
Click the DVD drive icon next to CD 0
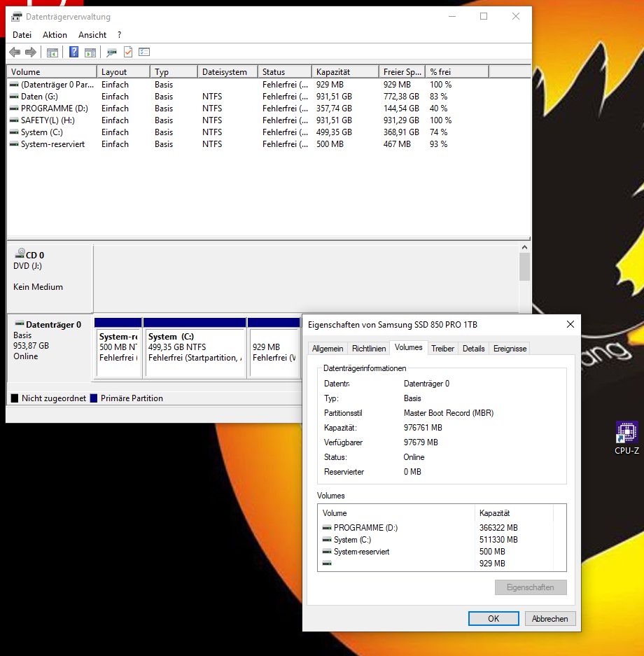tap(20, 253)
